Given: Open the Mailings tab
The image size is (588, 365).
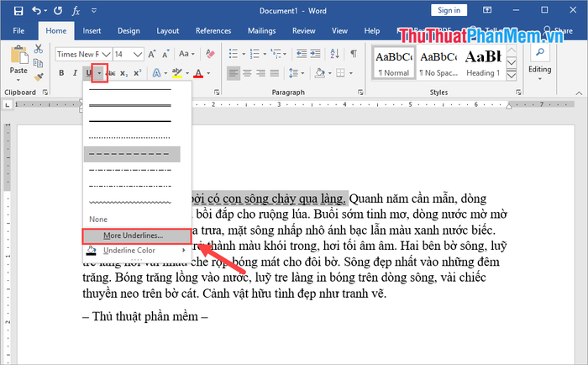Looking at the screenshot, I should 262,31.
